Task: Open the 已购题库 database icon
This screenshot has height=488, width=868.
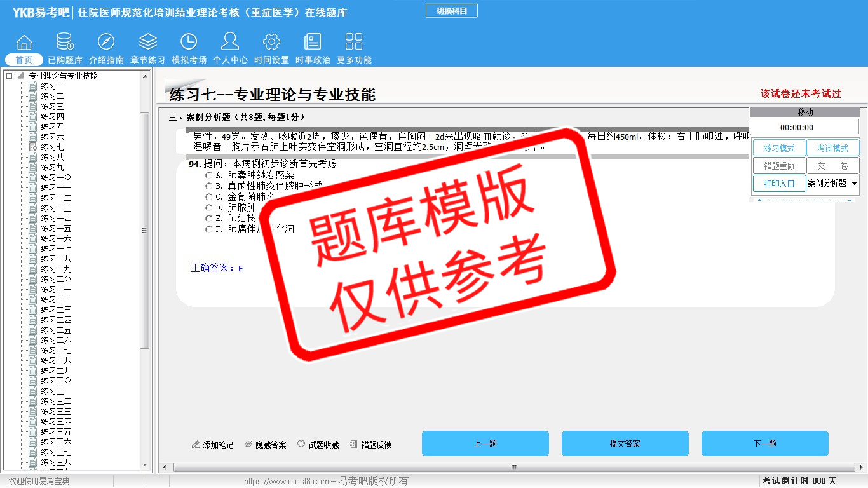Action: (65, 43)
